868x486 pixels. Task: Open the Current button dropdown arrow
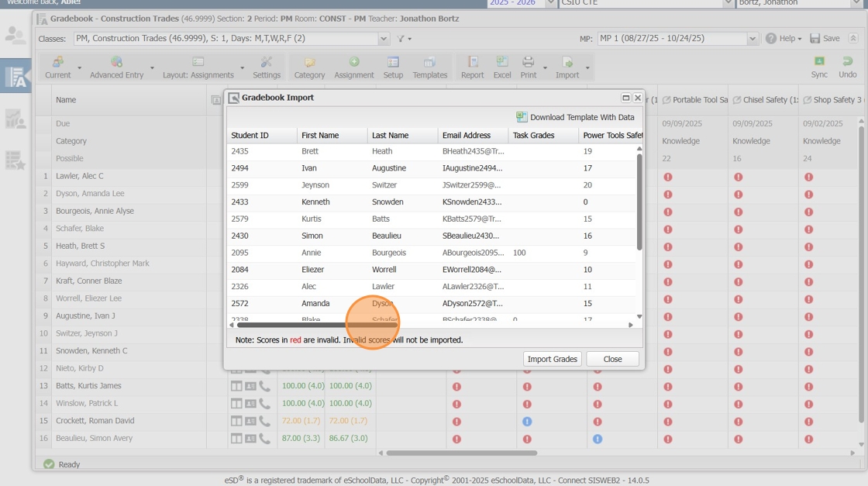pyautogui.click(x=79, y=68)
